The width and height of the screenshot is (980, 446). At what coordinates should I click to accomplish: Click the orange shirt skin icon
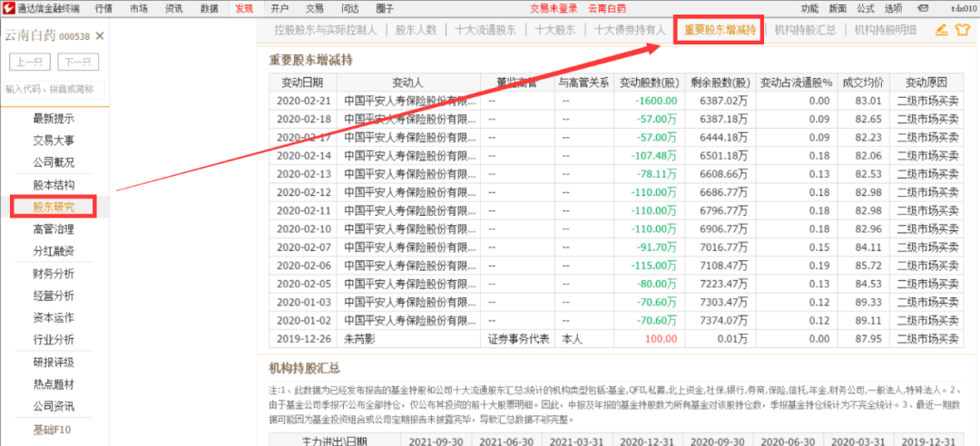[963, 29]
